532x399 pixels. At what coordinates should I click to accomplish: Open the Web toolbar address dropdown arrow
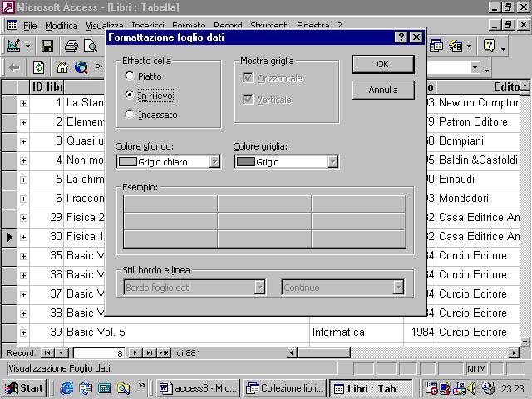point(475,68)
